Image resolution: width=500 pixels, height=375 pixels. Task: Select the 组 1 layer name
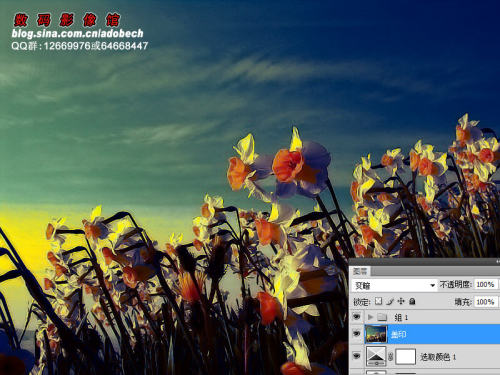[401, 317]
